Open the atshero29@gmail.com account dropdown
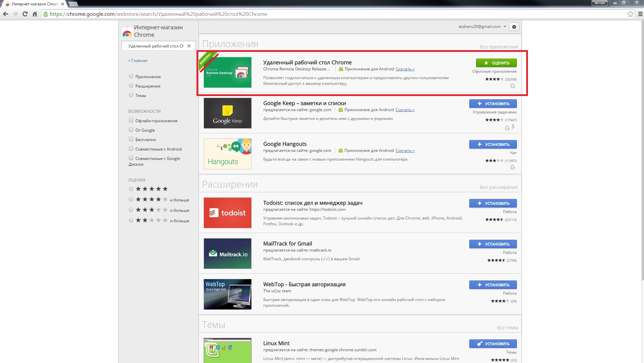Image resolution: width=644 pixels, height=363 pixels. pos(482,27)
